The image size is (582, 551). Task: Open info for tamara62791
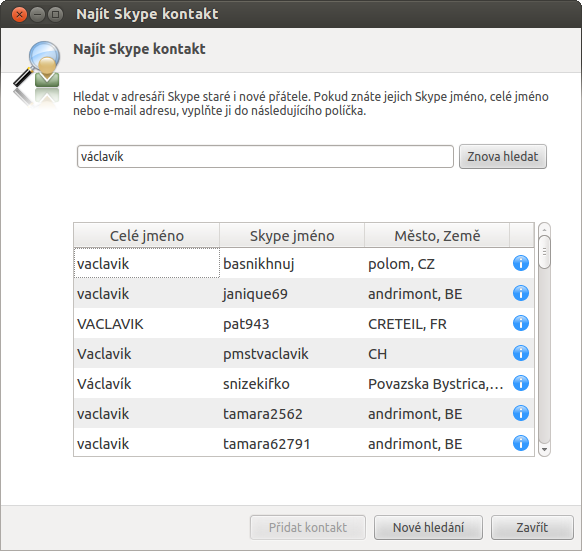pos(521,443)
